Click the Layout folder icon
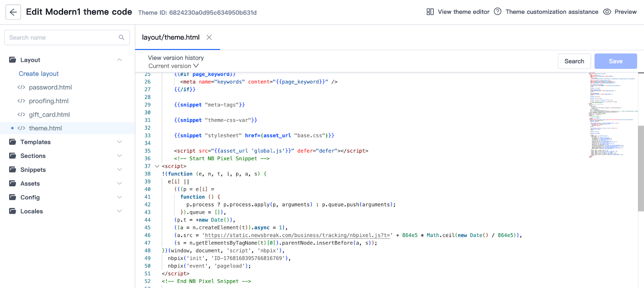 13,60
